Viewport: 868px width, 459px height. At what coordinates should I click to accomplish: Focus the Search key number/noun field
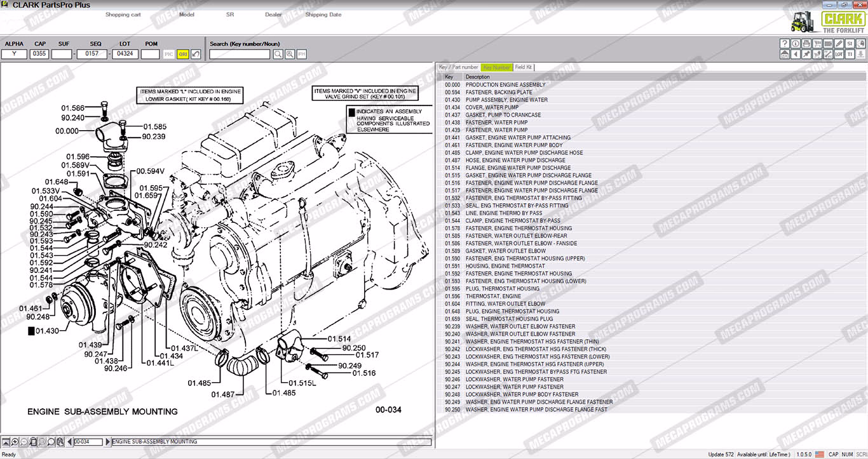pyautogui.click(x=240, y=55)
